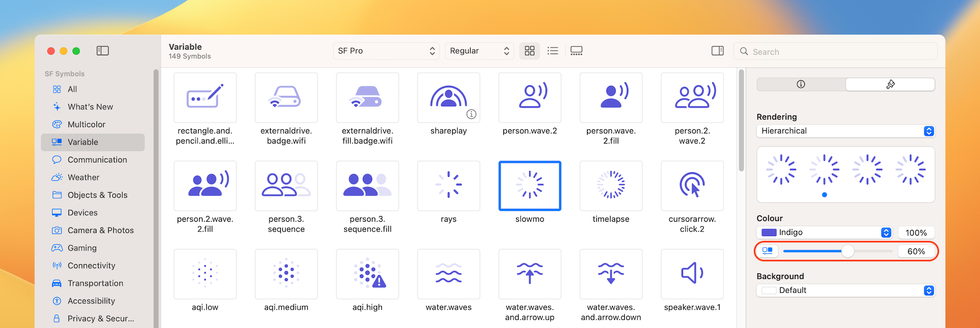Switch to list view

tap(552, 51)
